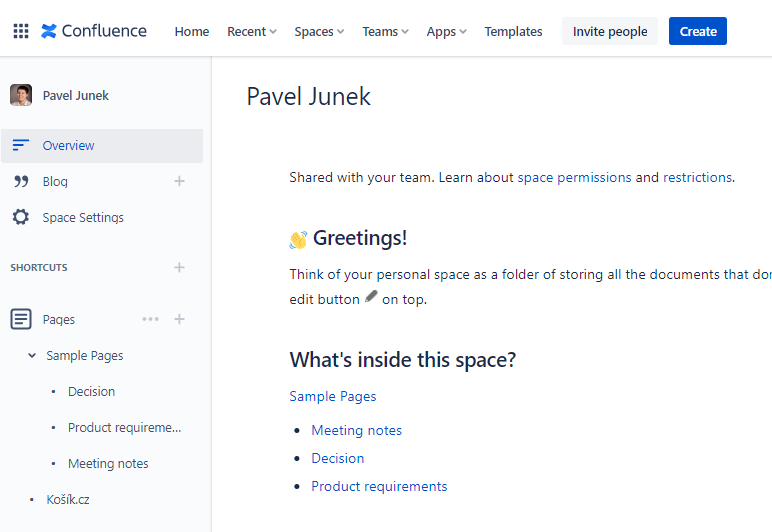The width and height of the screenshot is (772, 532).
Task: Click the Pavel Junek space name in sidebar
Action: point(76,95)
